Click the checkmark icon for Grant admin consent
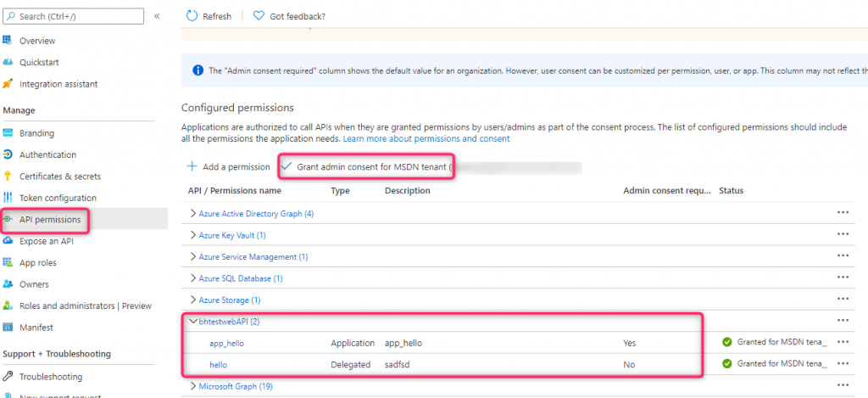Viewport: 868px width, 398px height. click(287, 166)
